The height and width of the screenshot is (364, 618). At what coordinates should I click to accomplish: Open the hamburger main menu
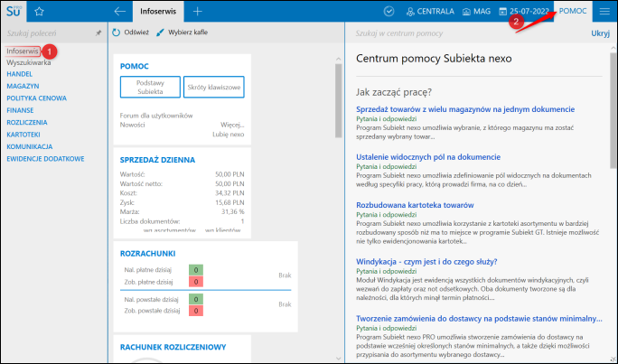click(x=604, y=12)
